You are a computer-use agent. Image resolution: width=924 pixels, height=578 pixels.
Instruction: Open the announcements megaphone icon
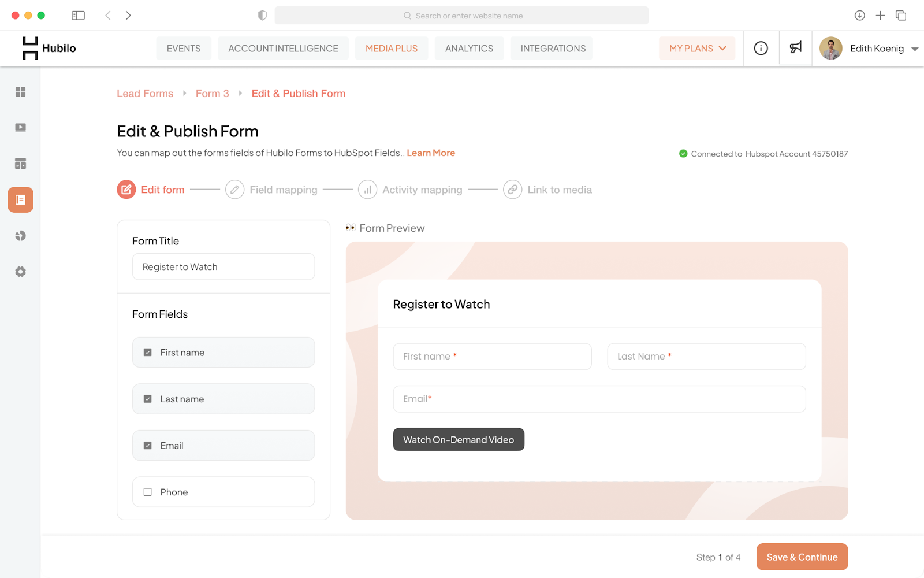pos(796,48)
